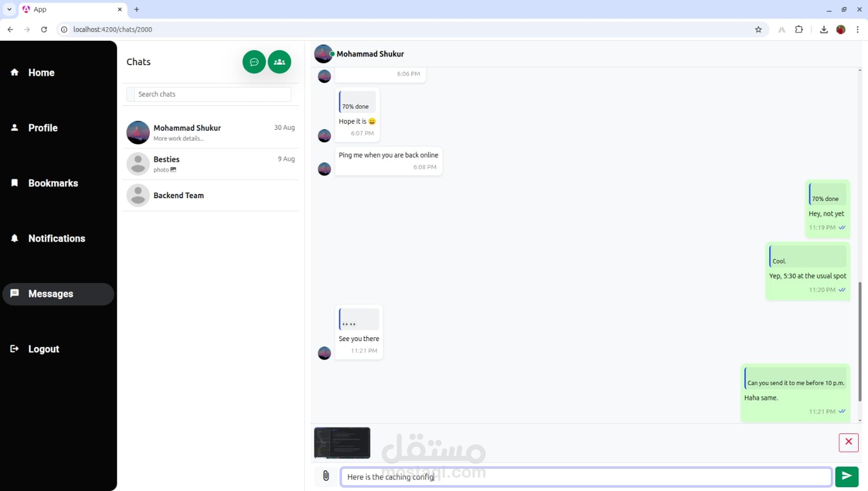
Task: Click the chat messages vertical scrollbar
Action: tap(860, 342)
